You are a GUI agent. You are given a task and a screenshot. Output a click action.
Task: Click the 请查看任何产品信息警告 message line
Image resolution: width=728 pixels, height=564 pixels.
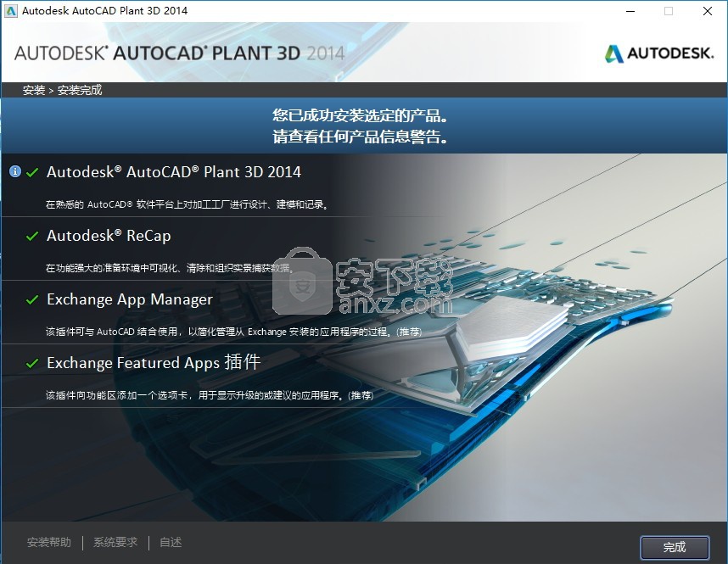(x=361, y=137)
